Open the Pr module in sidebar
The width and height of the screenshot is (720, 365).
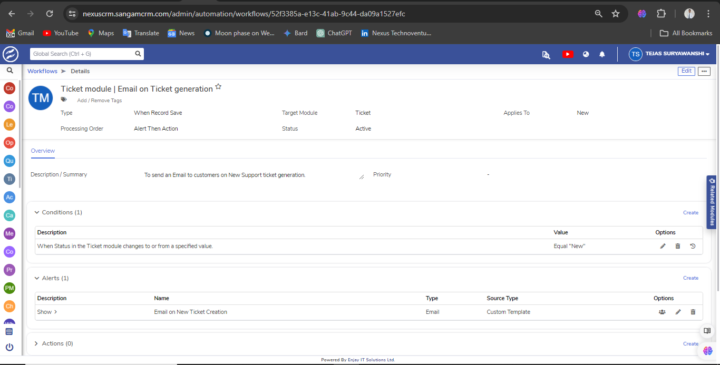[x=9, y=270]
